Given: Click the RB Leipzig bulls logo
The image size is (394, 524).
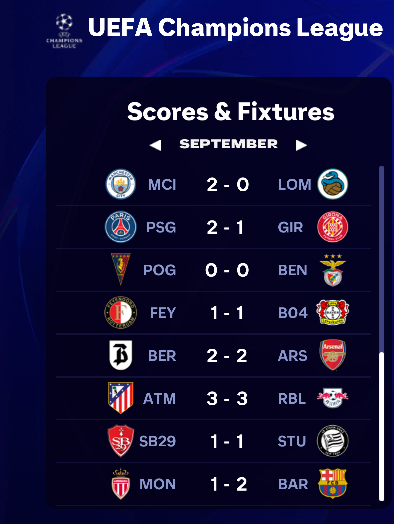Looking at the screenshot, I should pos(333,398).
